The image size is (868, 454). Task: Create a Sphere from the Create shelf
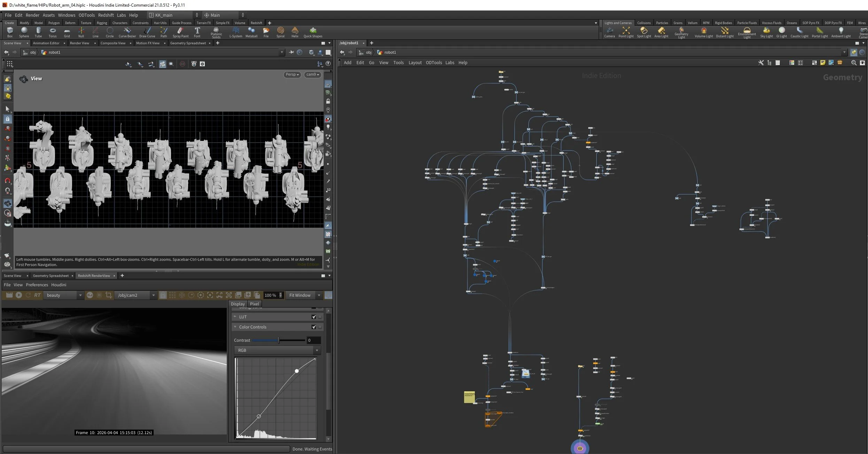(24, 32)
